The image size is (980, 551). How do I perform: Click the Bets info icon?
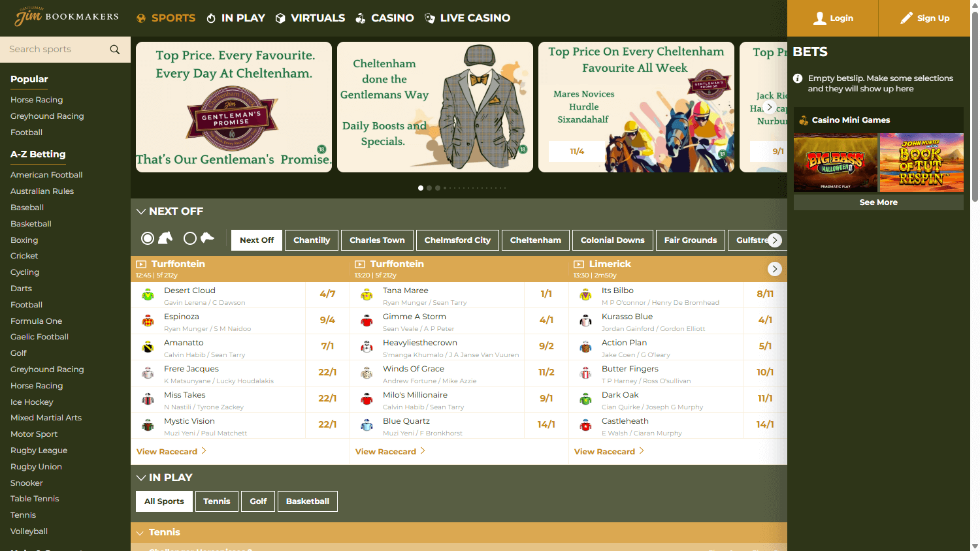click(x=798, y=78)
